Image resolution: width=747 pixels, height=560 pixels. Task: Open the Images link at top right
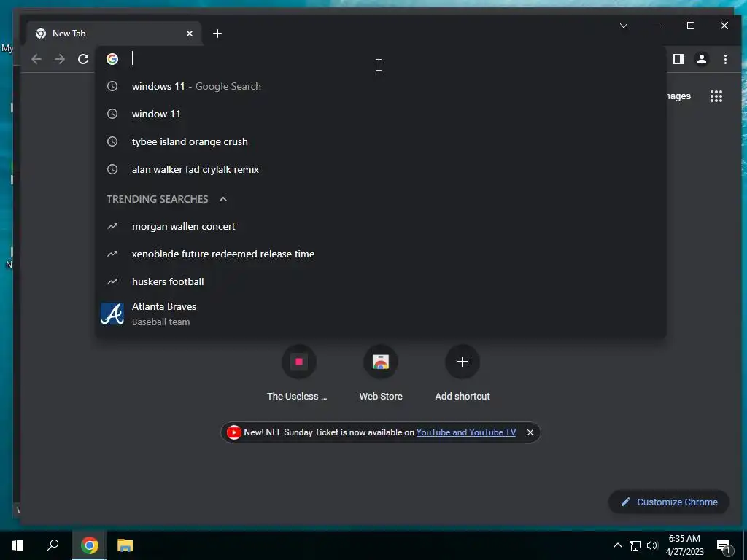tap(678, 96)
